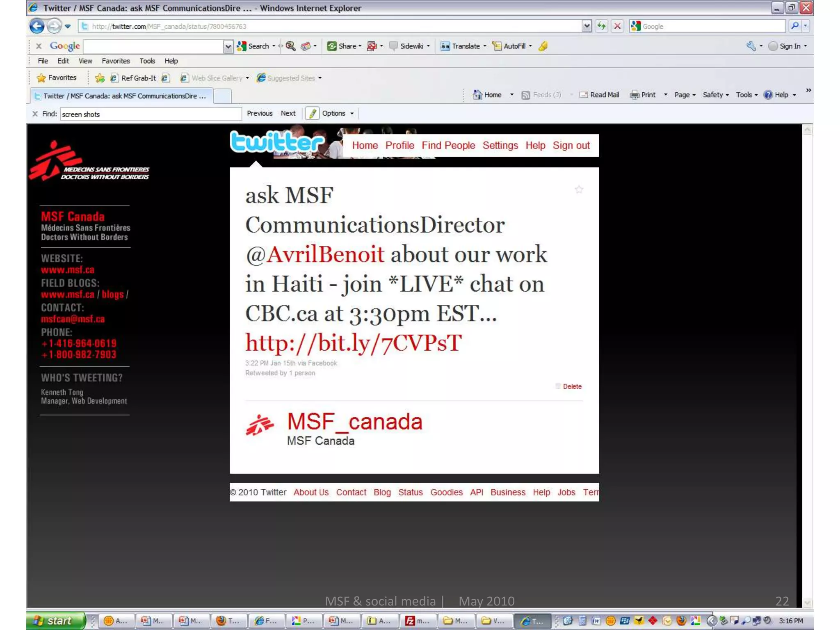This screenshot has width=840, height=630.
Task: Open the Find Options dropdown
Action: (338, 114)
